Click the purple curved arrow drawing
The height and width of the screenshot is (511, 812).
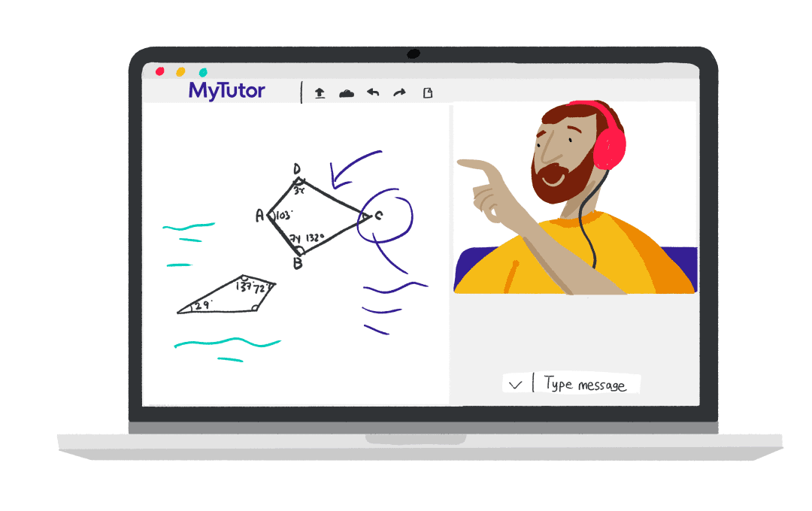point(353,169)
